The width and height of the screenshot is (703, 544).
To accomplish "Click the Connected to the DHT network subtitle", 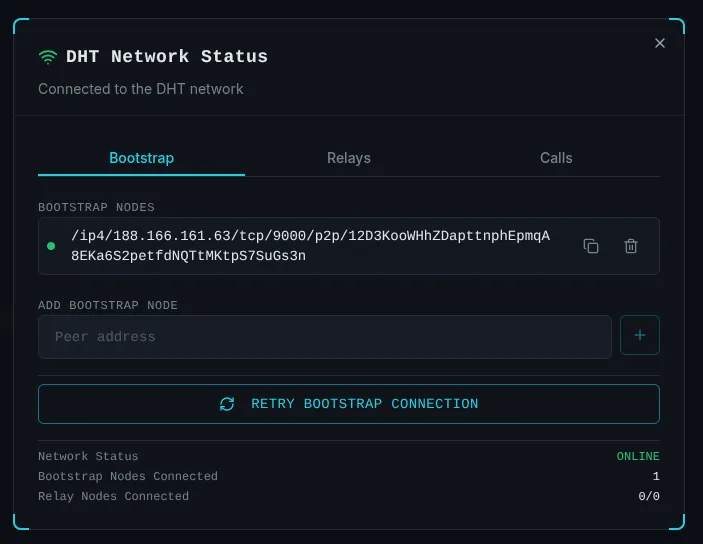I will [141, 89].
